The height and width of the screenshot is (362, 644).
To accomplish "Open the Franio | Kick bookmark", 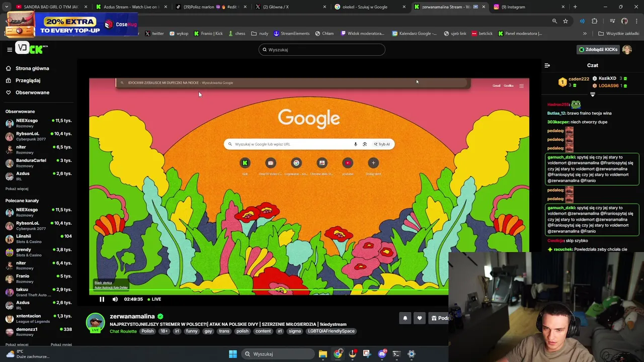I will (x=208, y=34).
